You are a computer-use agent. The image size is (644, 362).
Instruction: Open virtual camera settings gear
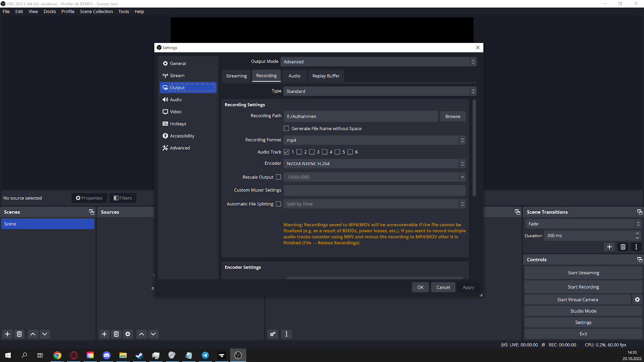[637, 300]
